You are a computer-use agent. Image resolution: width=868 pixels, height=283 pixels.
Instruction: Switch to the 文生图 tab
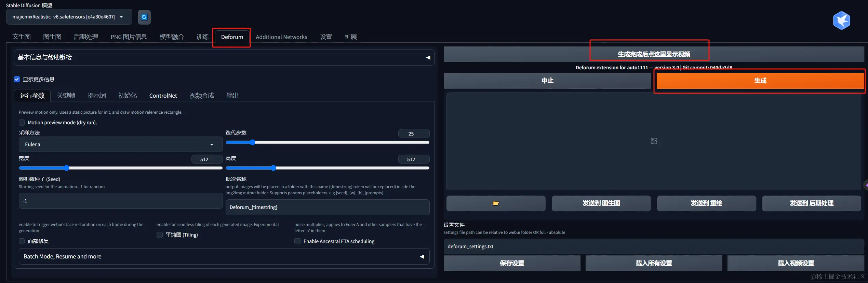click(22, 37)
